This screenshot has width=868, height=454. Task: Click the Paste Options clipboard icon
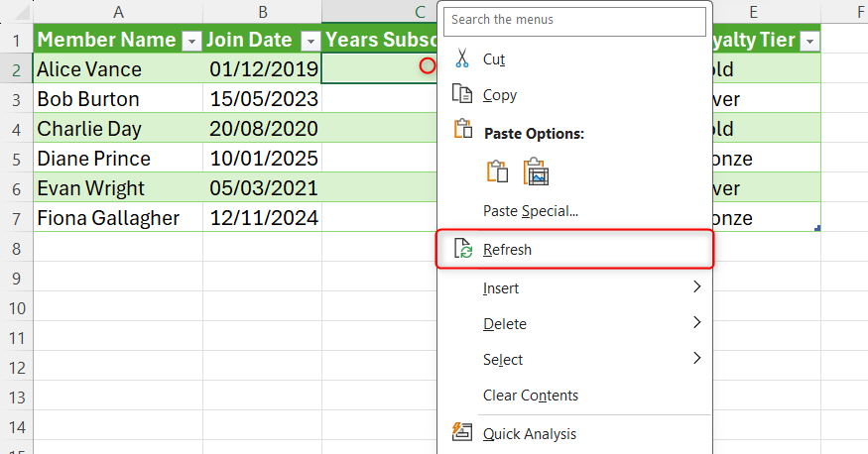[463, 130]
